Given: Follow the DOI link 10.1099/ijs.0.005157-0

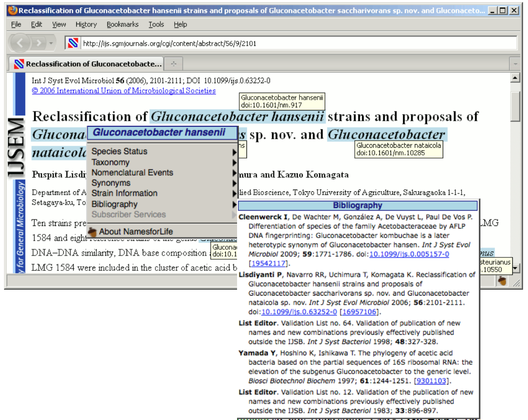Looking at the screenshot, I should pos(409,254).
